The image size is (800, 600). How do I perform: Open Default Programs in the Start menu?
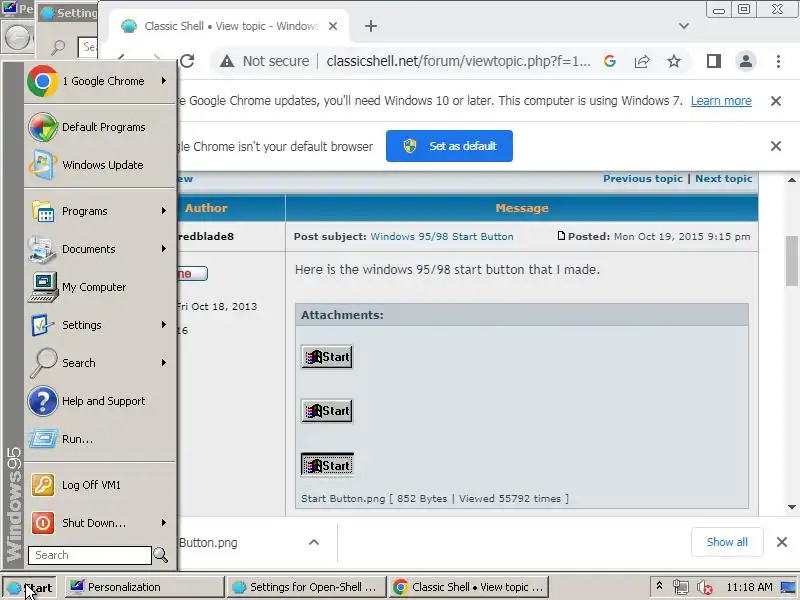click(99, 127)
